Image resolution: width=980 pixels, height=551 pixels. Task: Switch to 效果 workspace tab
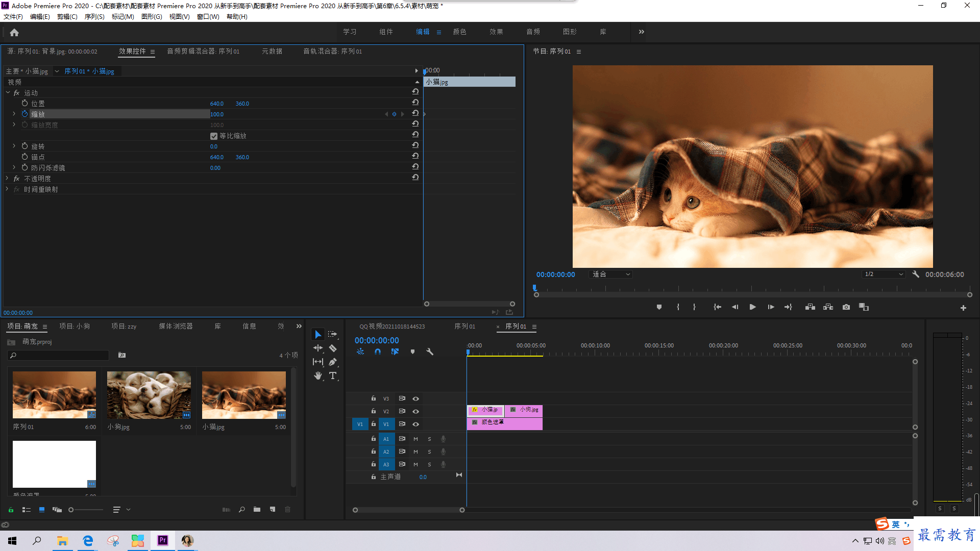tap(497, 32)
